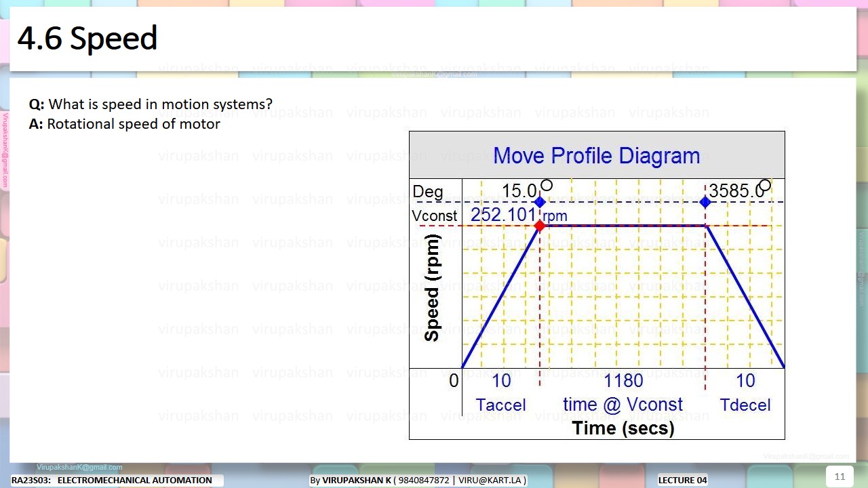Click the 10 value above Tdecel
Screen dimensions: 868x488
pyautogui.click(x=745, y=381)
